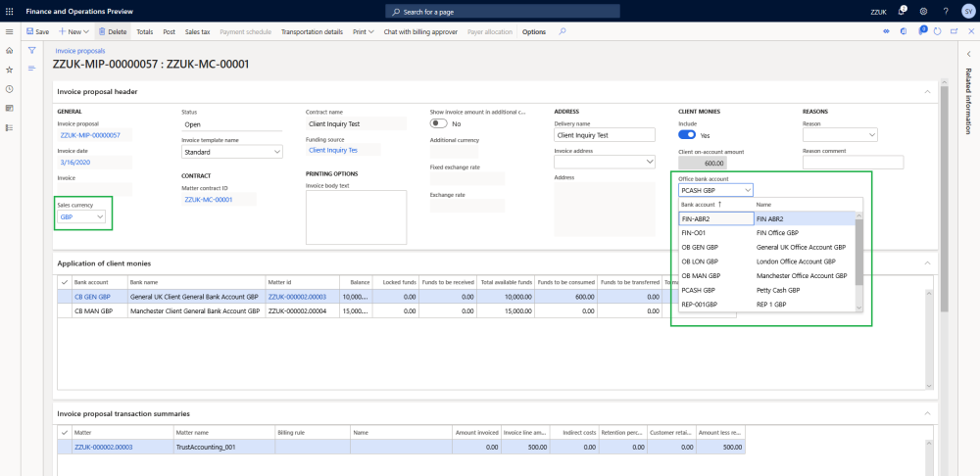
Task: Expand Related information pane chevron
Action: (x=969, y=54)
